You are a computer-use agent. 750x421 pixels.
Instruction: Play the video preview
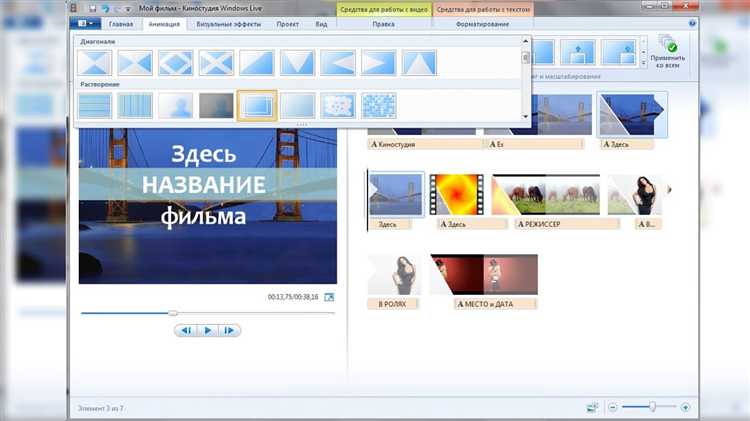pyautogui.click(x=208, y=330)
